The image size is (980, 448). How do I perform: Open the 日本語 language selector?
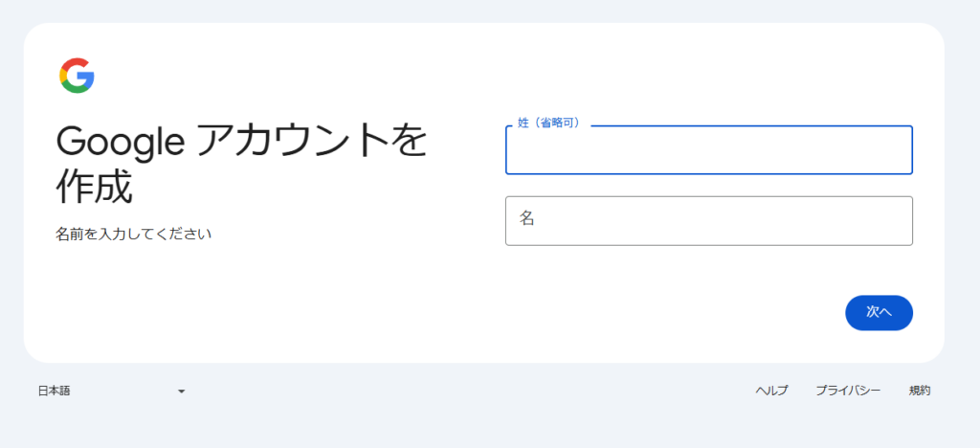coord(112,392)
